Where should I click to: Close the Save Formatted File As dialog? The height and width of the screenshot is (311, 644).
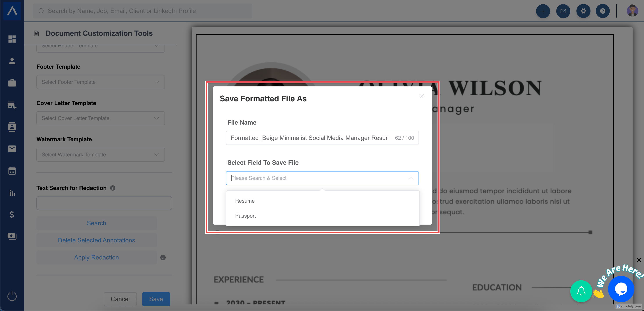(421, 96)
